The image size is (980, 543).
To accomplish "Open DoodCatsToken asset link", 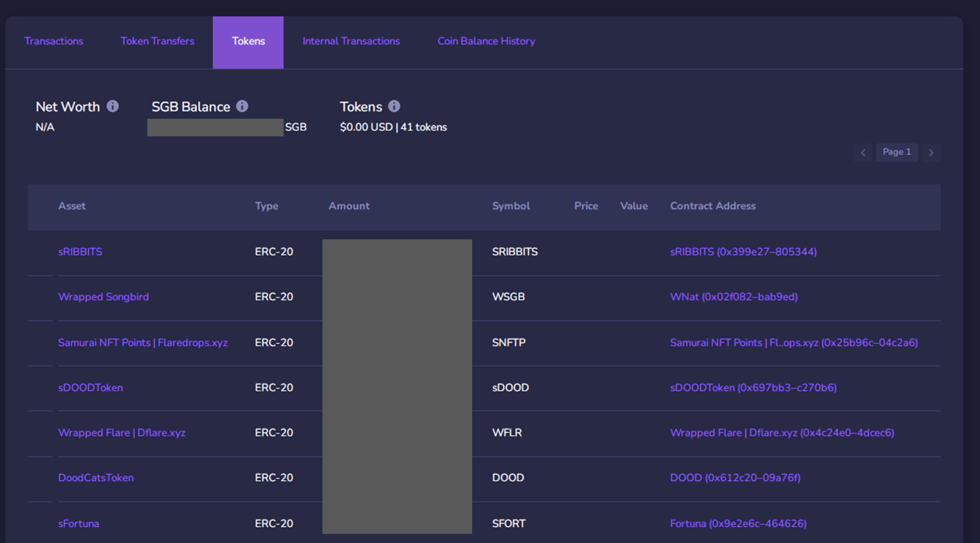I will pos(96,478).
